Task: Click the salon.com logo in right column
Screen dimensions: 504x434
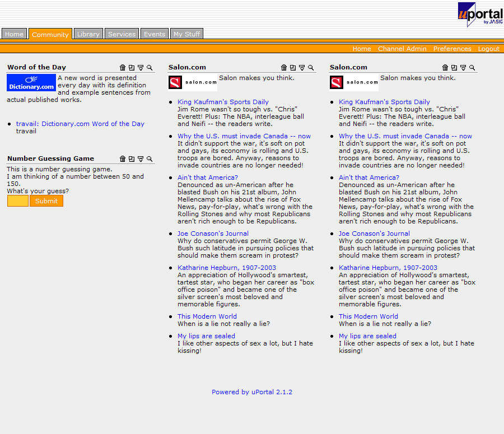Action: tap(354, 83)
